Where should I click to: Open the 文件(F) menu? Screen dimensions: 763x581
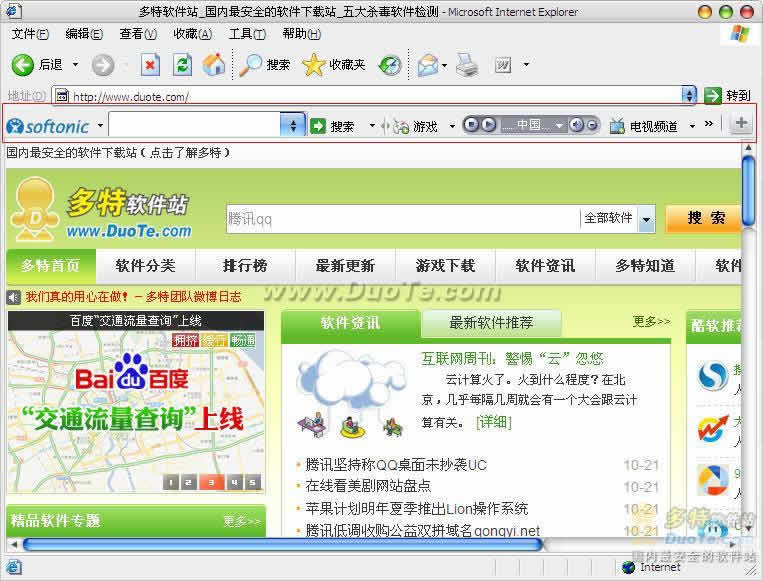(30, 34)
